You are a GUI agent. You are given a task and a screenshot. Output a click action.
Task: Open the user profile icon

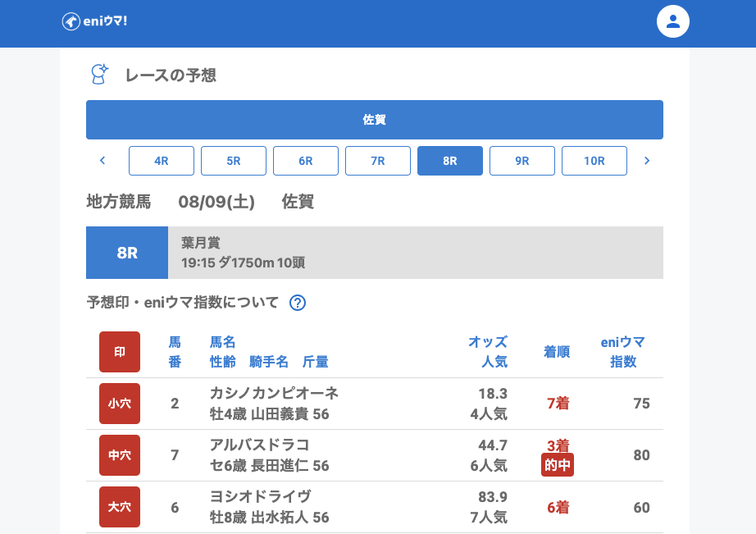tap(672, 21)
